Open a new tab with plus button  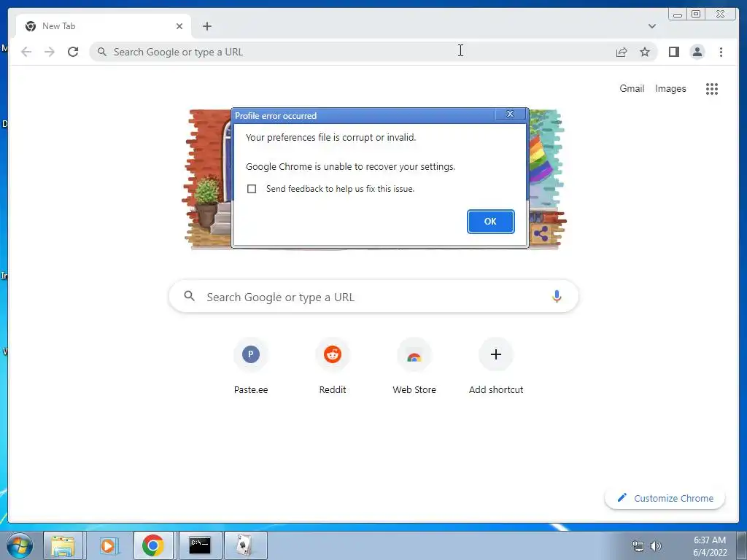pyautogui.click(x=206, y=26)
